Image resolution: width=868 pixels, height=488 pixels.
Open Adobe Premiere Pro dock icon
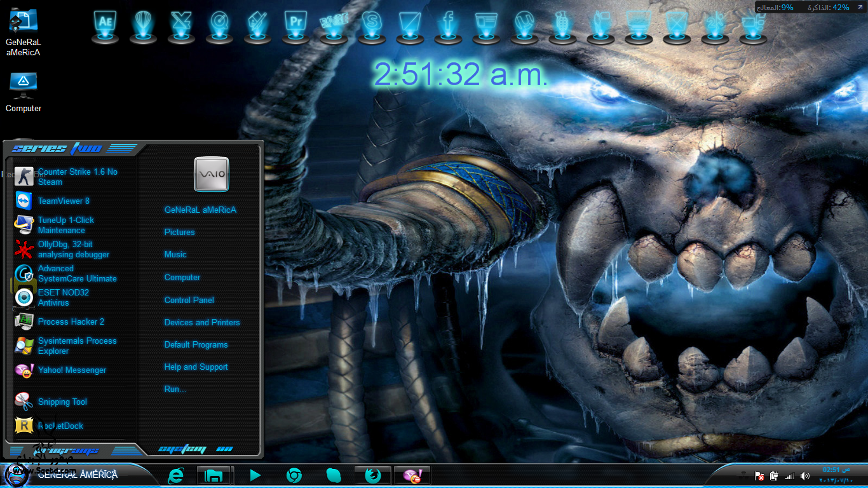click(x=295, y=24)
